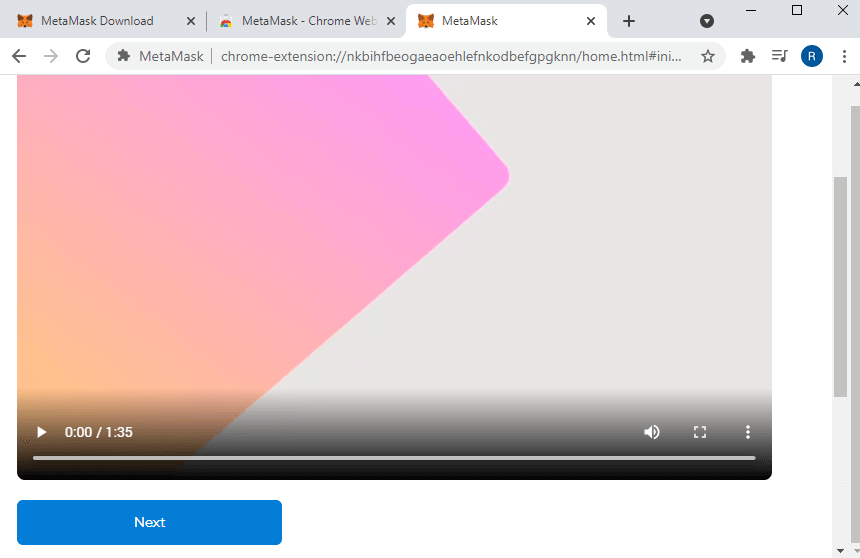Open the tab search dropdown
860x558 pixels.
(x=707, y=21)
